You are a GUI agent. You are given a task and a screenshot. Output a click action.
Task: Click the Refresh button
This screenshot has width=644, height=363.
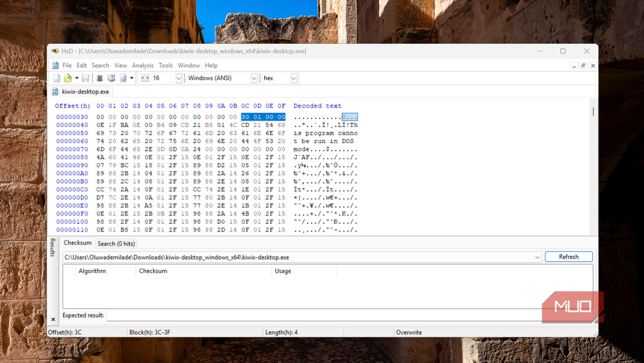pyautogui.click(x=569, y=257)
